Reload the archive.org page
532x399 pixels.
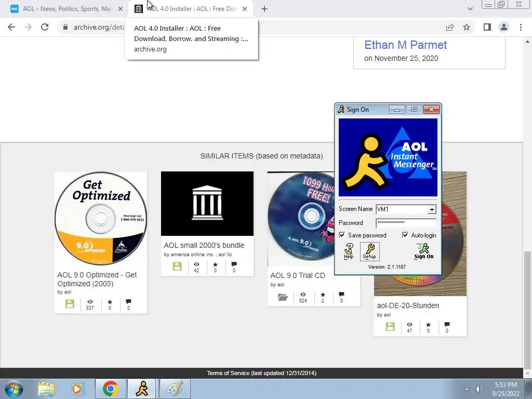(x=45, y=27)
